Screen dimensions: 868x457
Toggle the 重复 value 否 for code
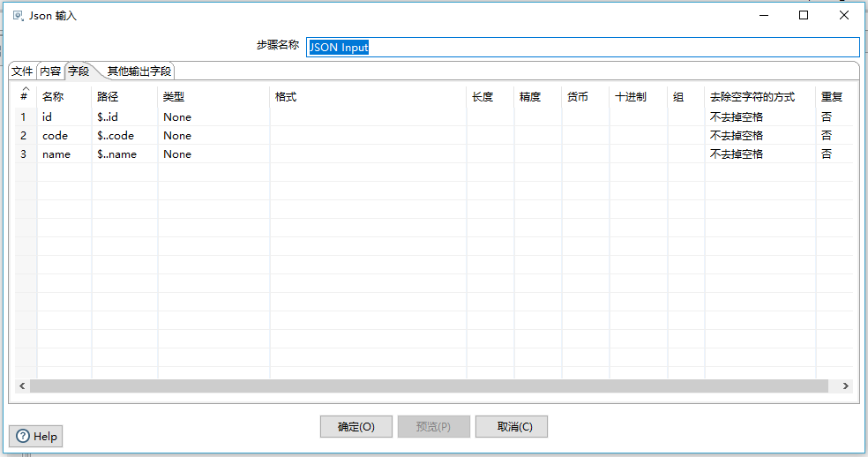(x=834, y=135)
